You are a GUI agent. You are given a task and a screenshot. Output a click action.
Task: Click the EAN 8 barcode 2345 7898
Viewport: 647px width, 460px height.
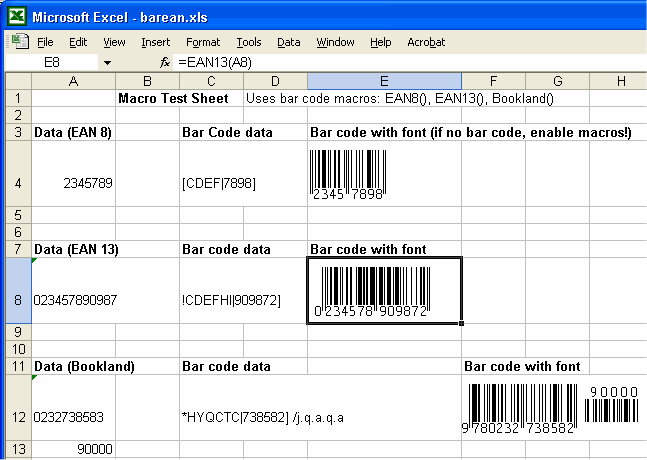[x=348, y=175]
